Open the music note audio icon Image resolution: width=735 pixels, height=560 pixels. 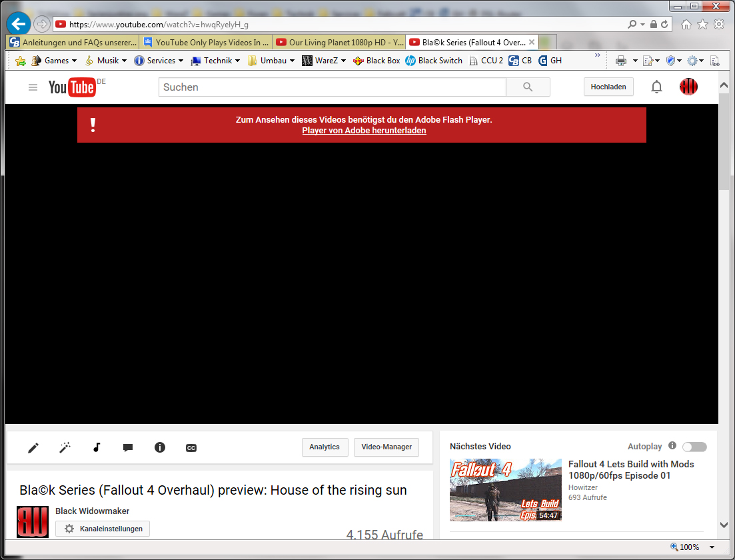coord(97,447)
